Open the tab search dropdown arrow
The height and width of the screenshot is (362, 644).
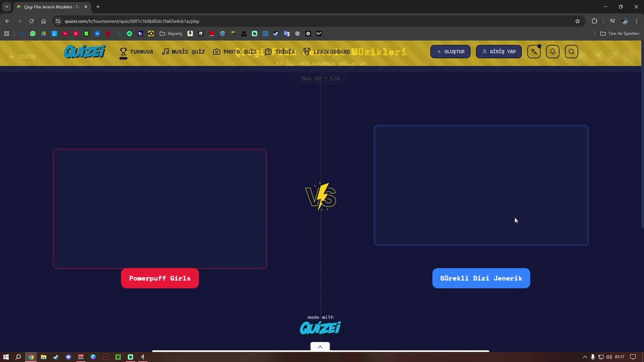(7, 7)
